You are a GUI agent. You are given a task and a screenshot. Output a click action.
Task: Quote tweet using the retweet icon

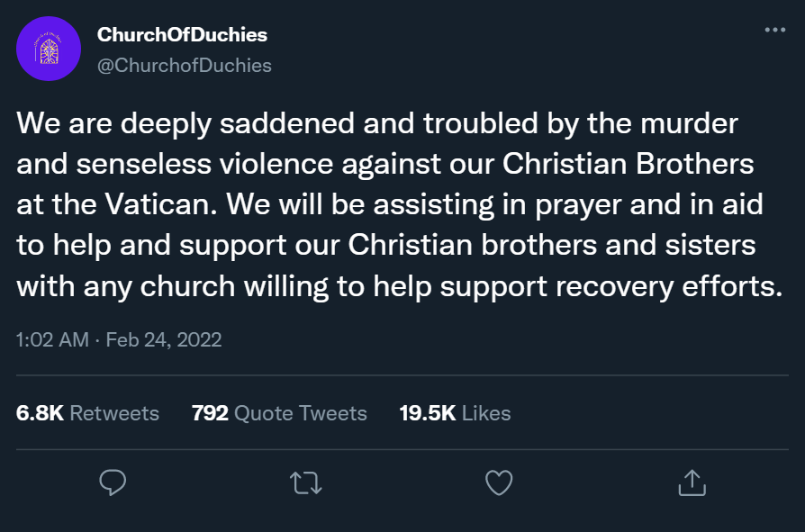click(305, 482)
